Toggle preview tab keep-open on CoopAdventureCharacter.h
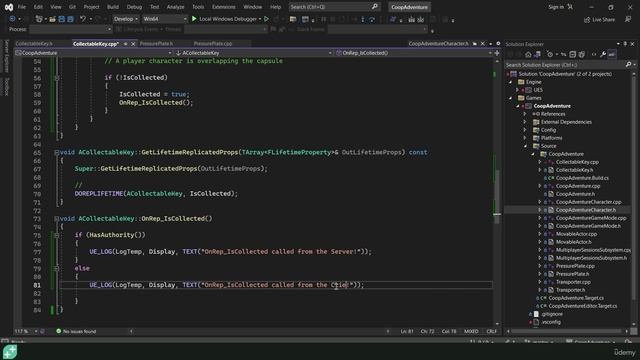640x360 pixels. click(x=475, y=44)
